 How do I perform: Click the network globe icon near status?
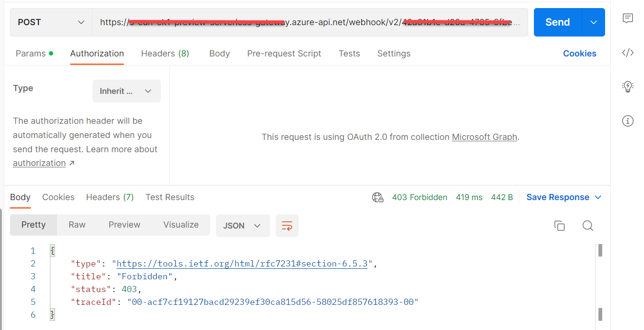coord(378,197)
